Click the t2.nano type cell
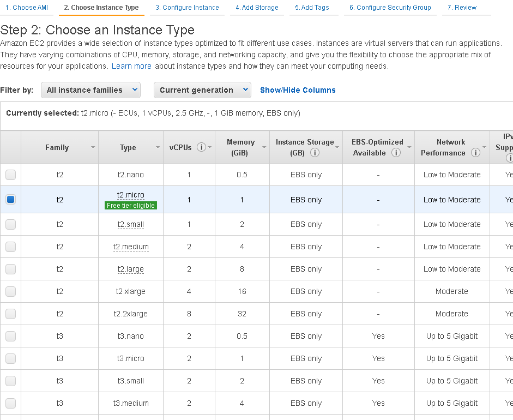Viewport: 513px width, 420px height. click(x=130, y=175)
